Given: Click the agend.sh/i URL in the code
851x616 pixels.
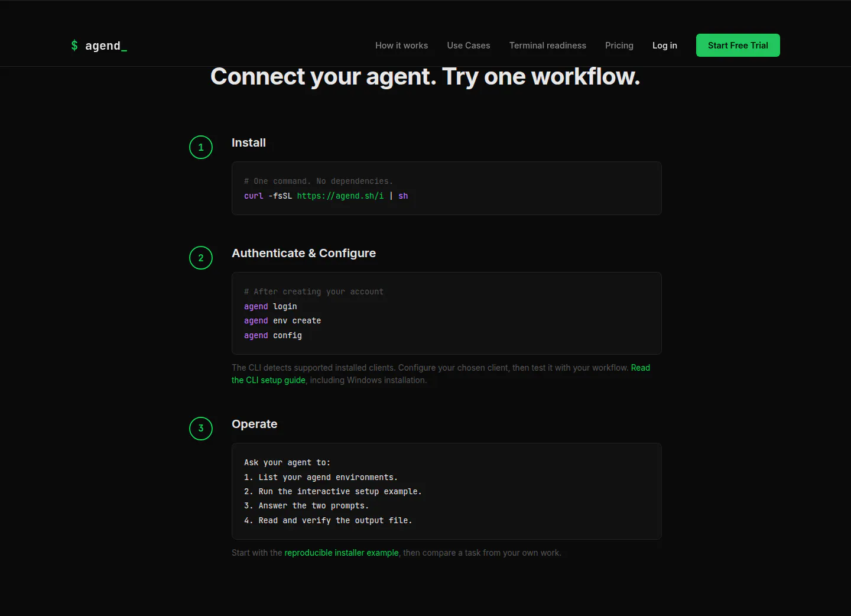Looking at the screenshot, I should [x=340, y=196].
